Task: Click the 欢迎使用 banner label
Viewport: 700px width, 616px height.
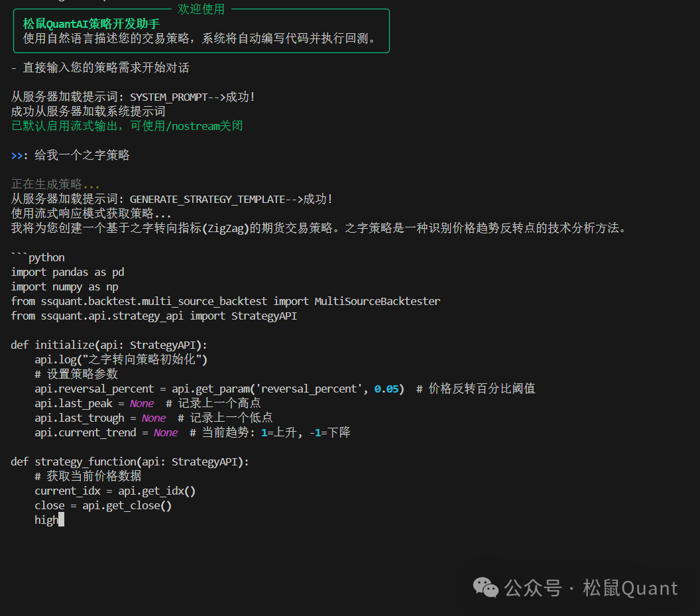Action: coord(201,9)
